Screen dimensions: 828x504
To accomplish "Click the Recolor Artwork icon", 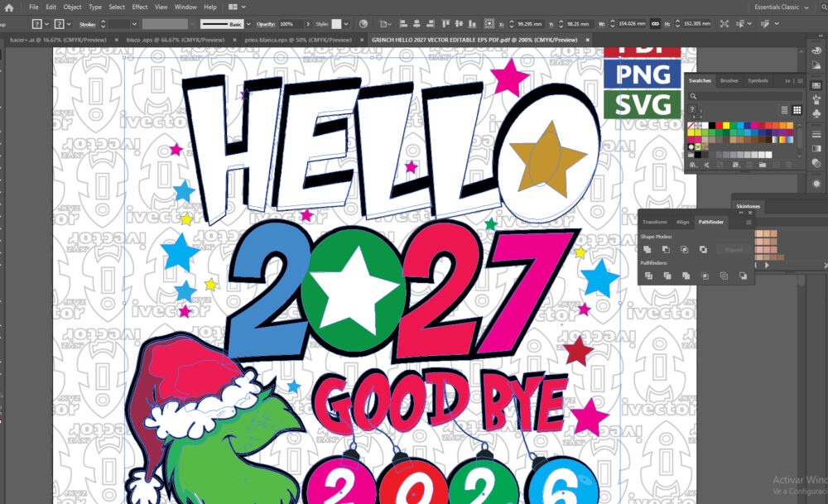I will pos(363,24).
